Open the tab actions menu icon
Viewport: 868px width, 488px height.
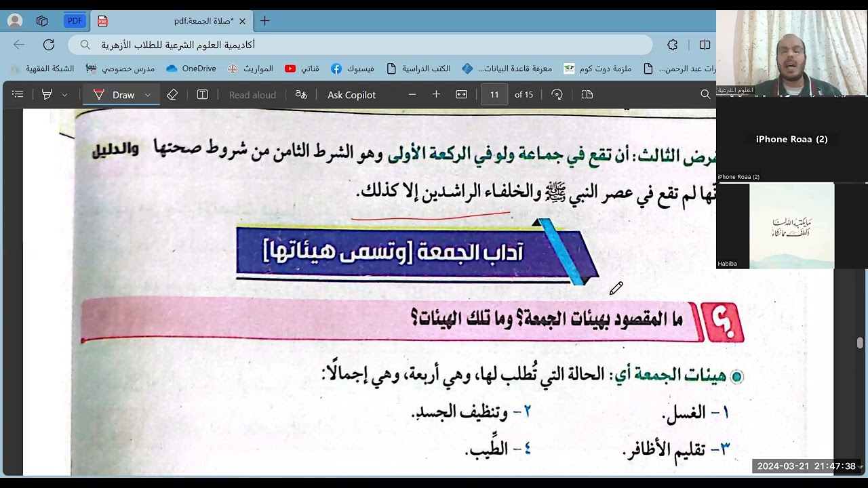42,21
